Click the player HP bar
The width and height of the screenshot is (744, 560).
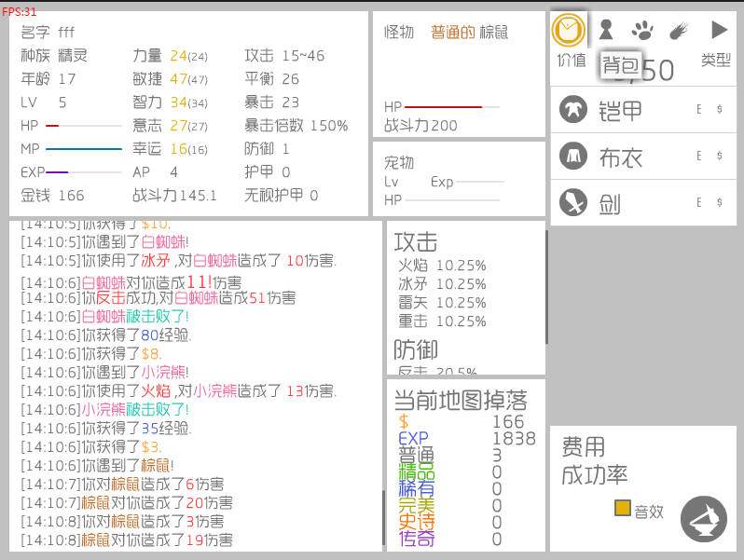pos(84,126)
